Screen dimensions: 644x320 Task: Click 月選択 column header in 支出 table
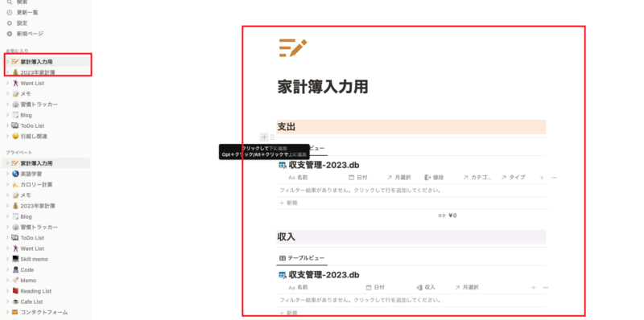398,178
